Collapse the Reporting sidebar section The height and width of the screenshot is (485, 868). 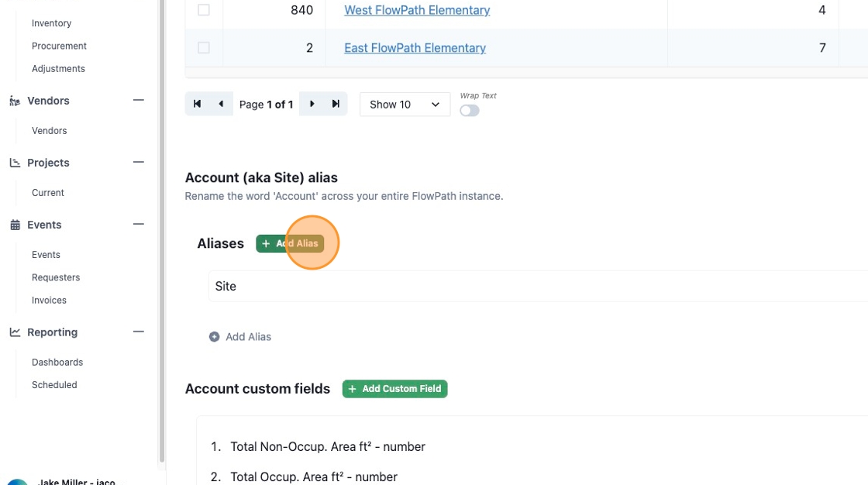click(x=139, y=332)
